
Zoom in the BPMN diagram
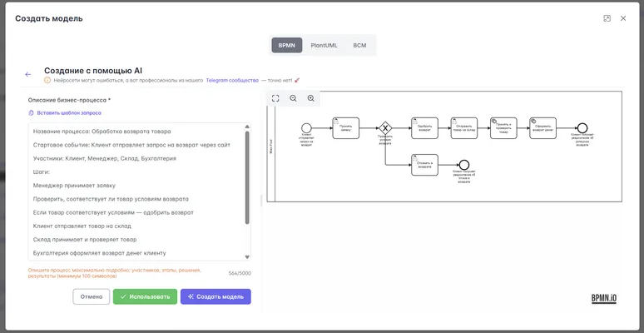(x=311, y=98)
